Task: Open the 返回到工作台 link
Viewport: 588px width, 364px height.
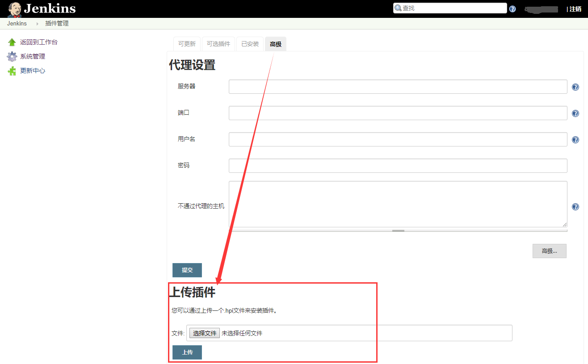Action: (x=39, y=42)
